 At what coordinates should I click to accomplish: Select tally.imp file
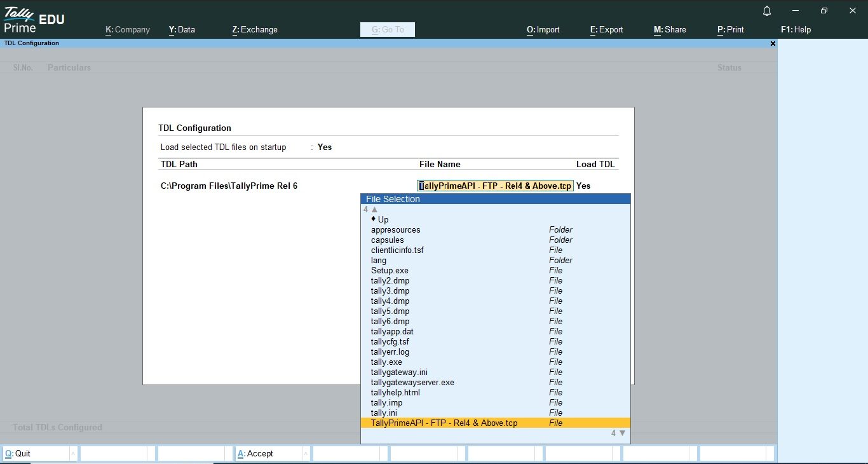tap(495, 402)
